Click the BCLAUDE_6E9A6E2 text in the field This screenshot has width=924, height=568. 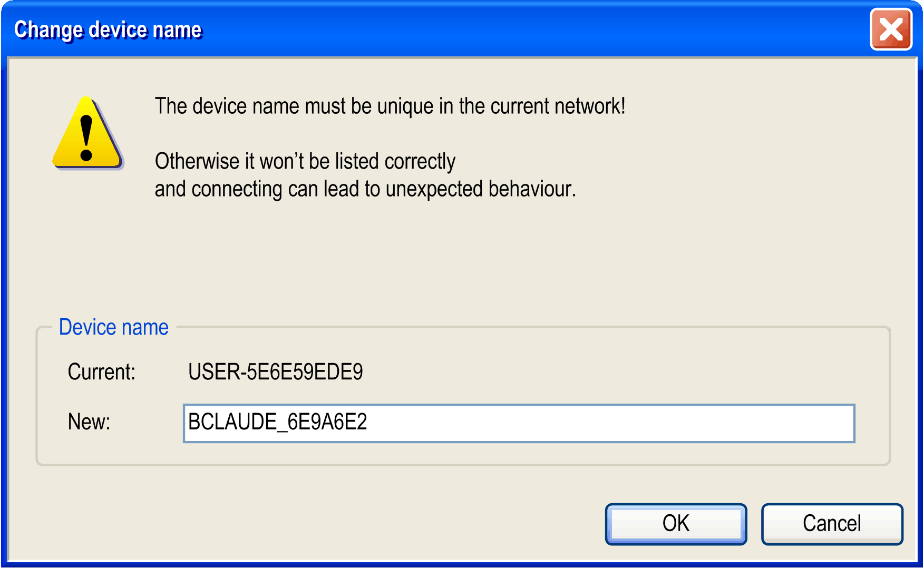(277, 422)
